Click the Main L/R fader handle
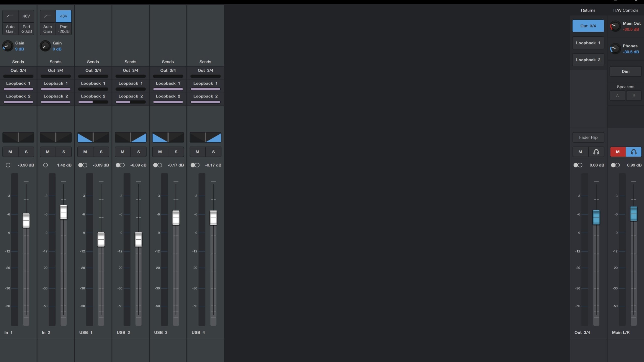644x362 pixels. 633,214
